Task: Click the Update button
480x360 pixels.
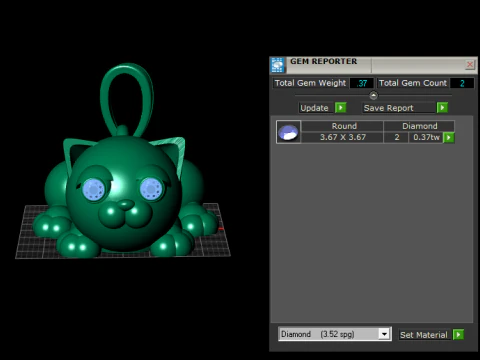Action: click(316, 108)
